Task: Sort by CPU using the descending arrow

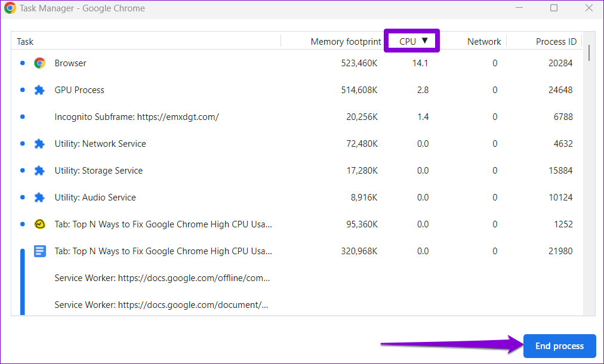Action: (x=425, y=41)
